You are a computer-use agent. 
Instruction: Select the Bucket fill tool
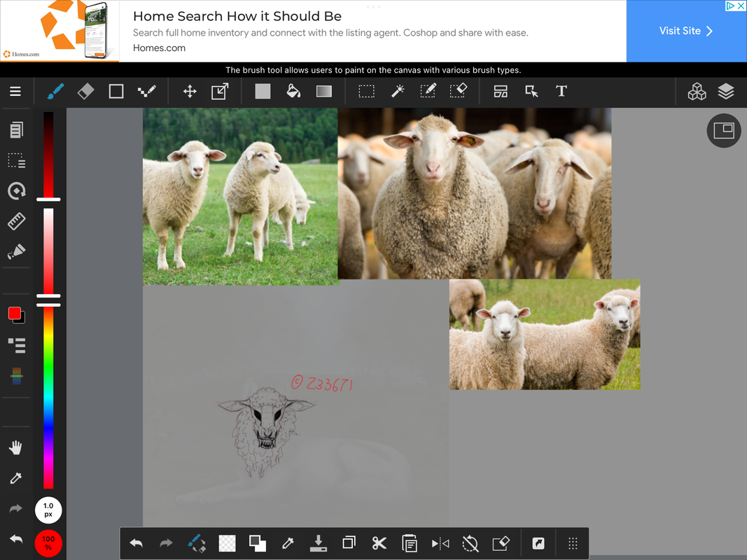pos(293,91)
